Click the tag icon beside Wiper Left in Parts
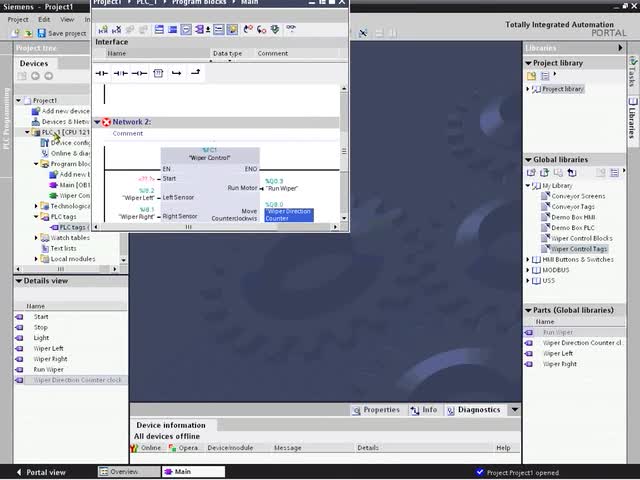Viewport: 640px width, 480px height. point(529,354)
